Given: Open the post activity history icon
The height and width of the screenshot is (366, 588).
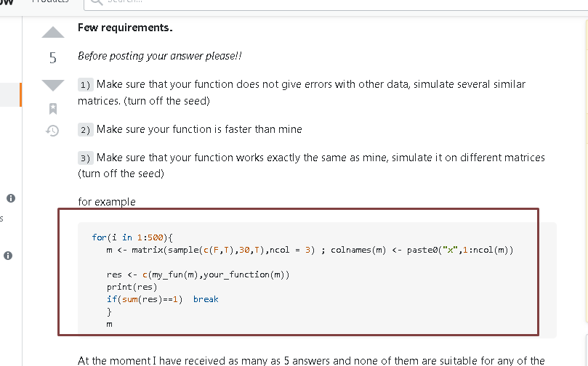Looking at the screenshot, I should click(x=52, y=131).
